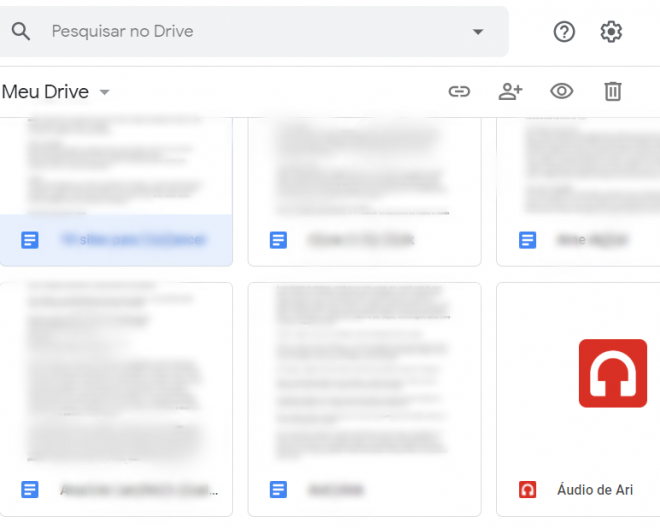Click the large red headphones thumbnail
The image size is (660, 528).
(613, 373)
